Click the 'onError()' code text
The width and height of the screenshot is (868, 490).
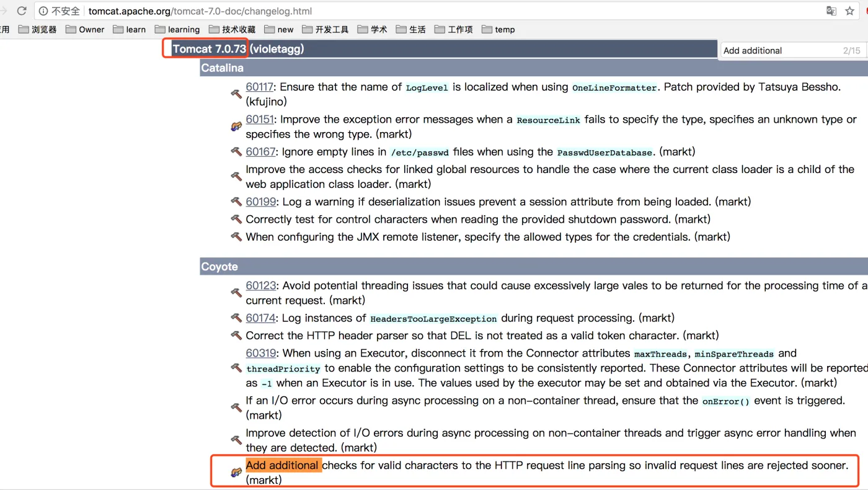pyautogui.click(x=726, y=401)
